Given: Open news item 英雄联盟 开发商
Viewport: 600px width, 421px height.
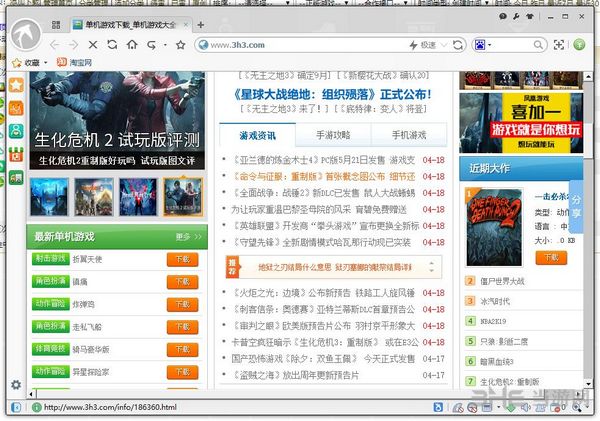Looking at the screenshot, I should (x=326, y=226).
